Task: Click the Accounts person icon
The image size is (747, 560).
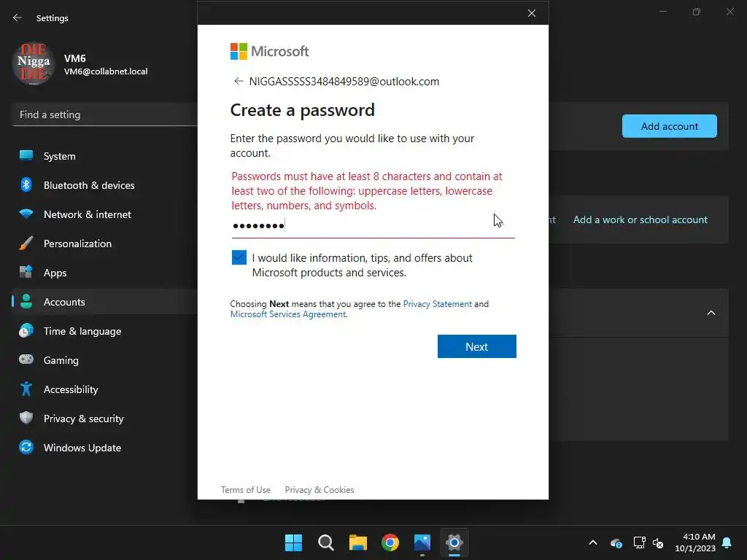Action: [26, 301]
